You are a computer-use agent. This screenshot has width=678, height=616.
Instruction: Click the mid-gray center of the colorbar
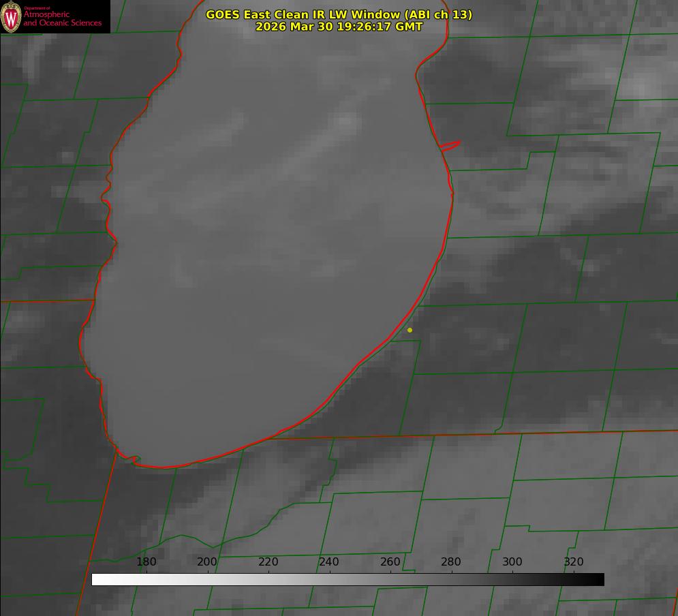coord(348,579)
